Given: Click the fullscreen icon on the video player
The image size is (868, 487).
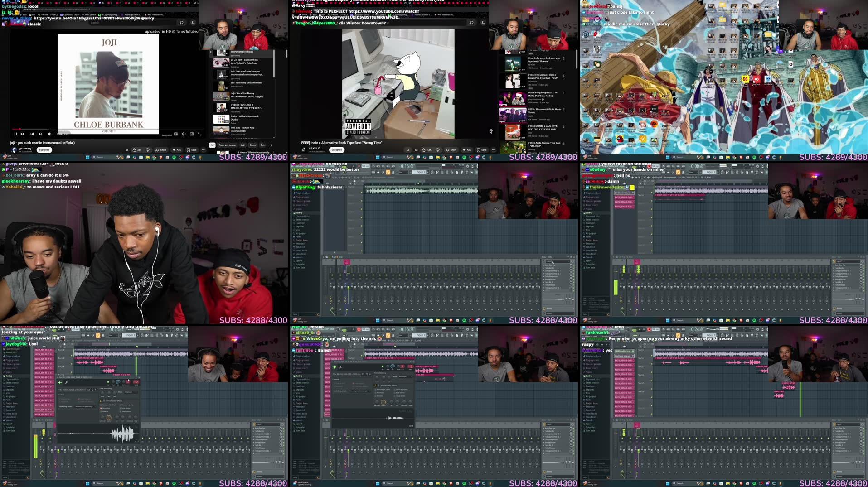Looking at the screenshot, I should (x=200, y=134).
